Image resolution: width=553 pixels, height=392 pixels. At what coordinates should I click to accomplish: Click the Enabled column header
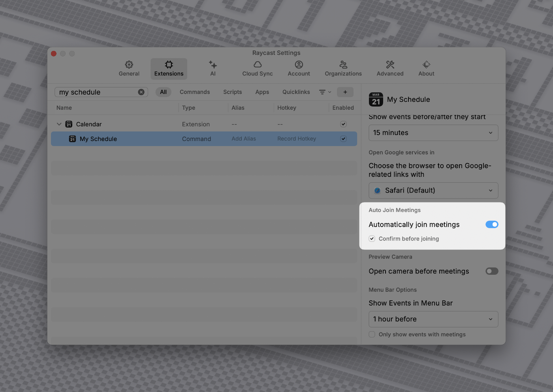tap(343, 108)
